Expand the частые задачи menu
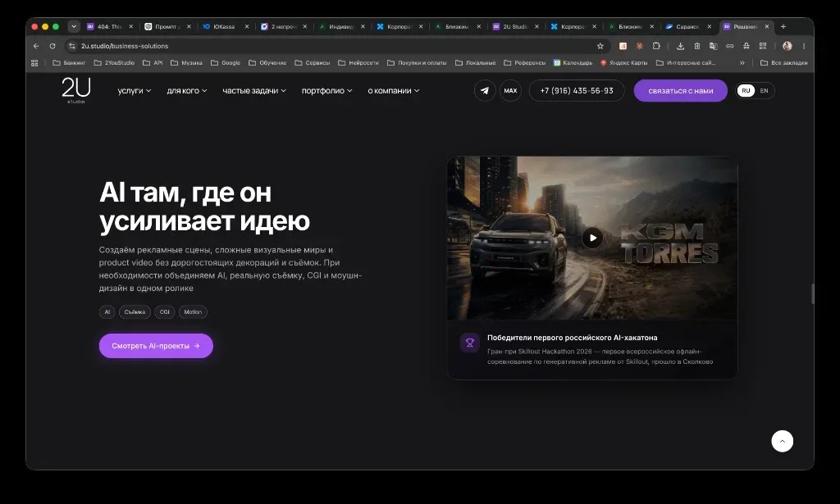Viewport: 840px width, 504px height. point(254,91)
